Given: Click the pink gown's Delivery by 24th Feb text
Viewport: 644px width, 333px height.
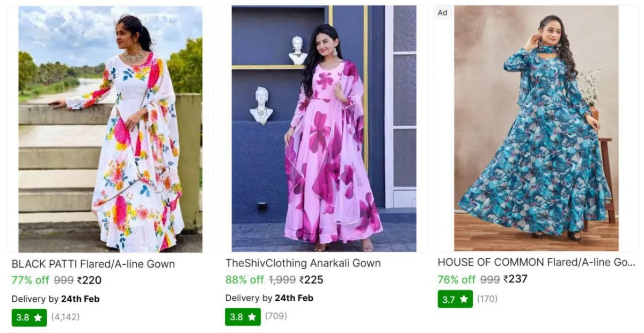Looking at the screenshot, I should [269, 298].
